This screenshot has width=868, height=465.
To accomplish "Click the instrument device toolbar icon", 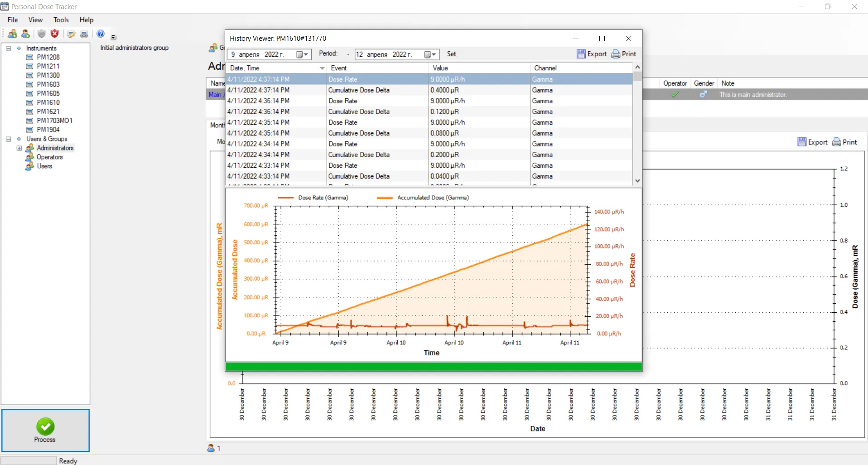I will [84, 34].
